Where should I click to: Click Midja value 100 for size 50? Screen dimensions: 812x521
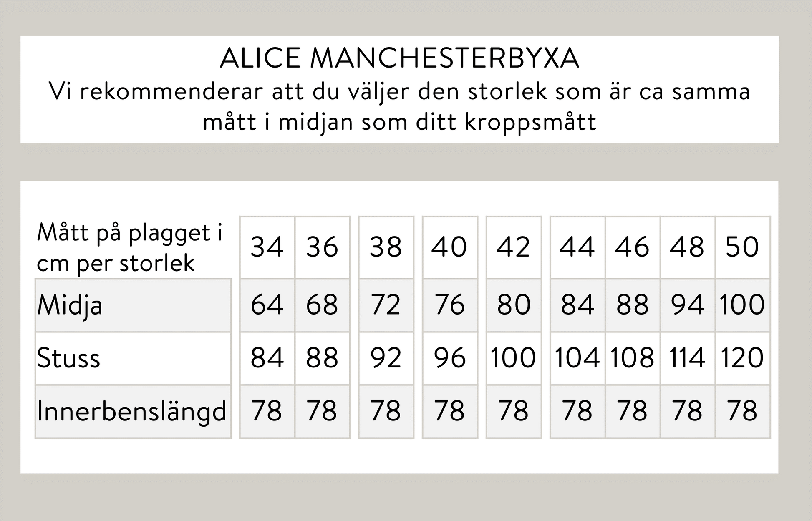(742, 305)
